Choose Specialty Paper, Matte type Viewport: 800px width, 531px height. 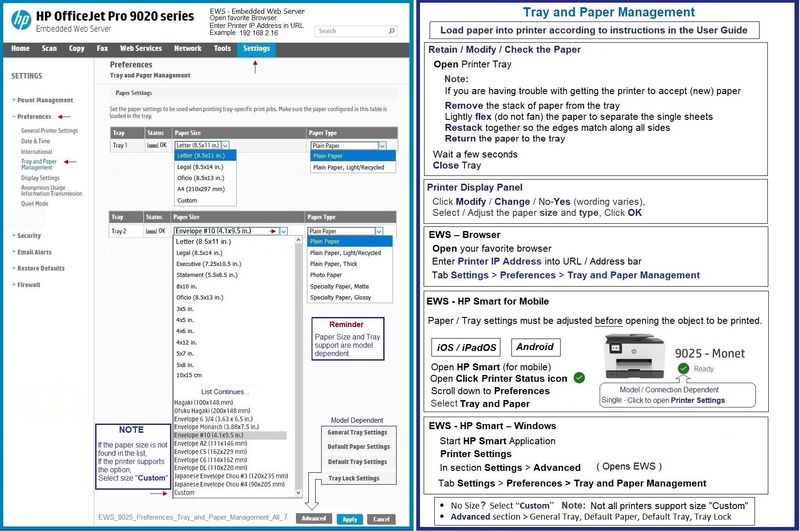[x=339, y=286]
